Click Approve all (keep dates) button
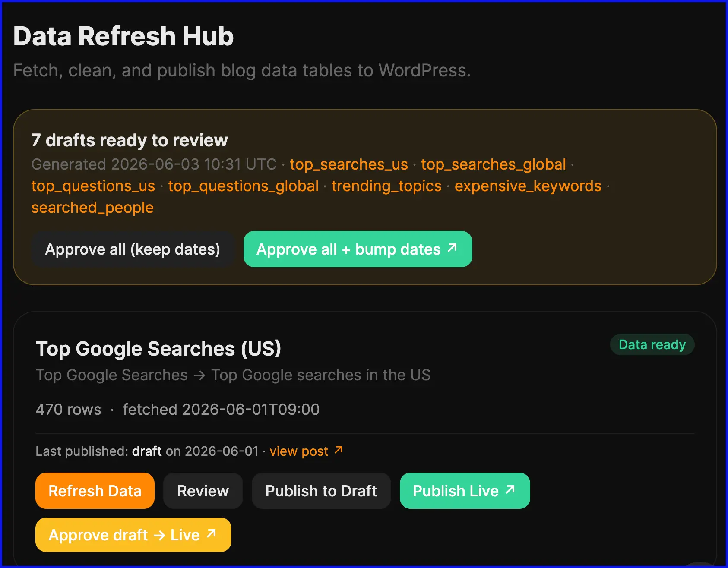Viewport: 728px width, 568px height. pyautogui.click(x=133, y=249)
